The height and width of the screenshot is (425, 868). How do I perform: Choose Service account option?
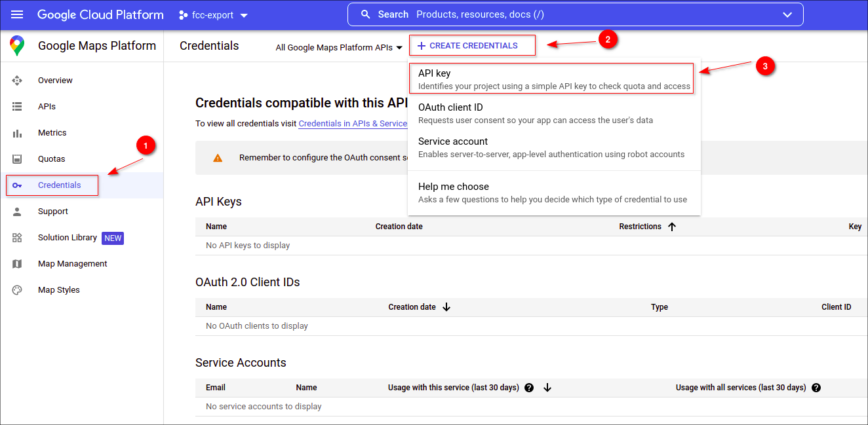(554, 147)
